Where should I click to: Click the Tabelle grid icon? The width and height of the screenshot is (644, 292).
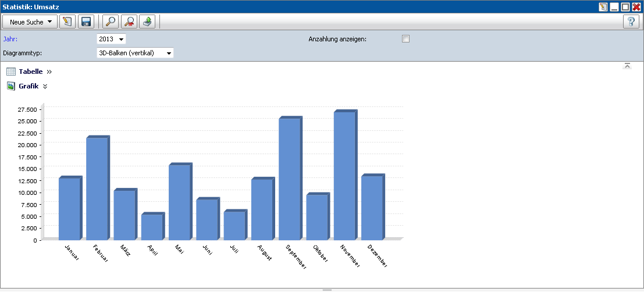click(11, 72)
